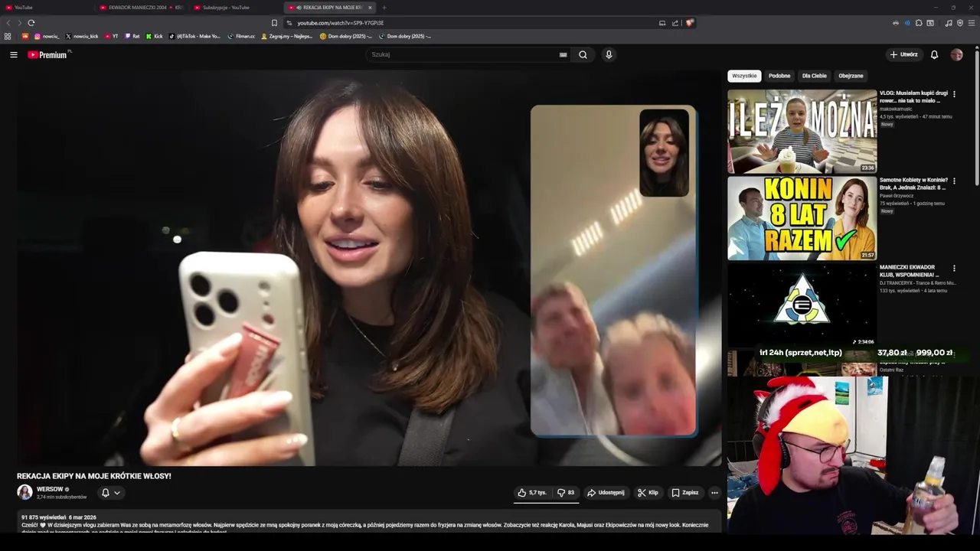The width and height of the screenshot is (980, 551).
Task: Open the VPN shield icon in the toolbar
Action: pyautogui.click(x=960, y=23)
